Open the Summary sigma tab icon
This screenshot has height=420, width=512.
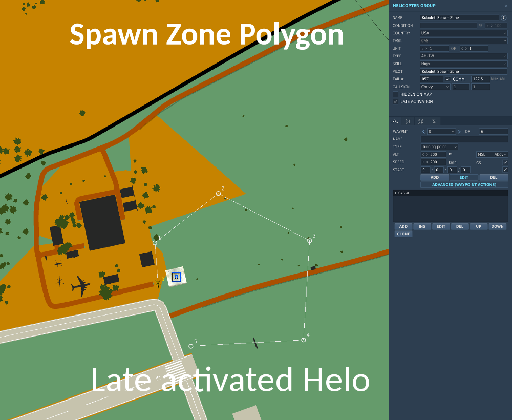click(434, 121)
